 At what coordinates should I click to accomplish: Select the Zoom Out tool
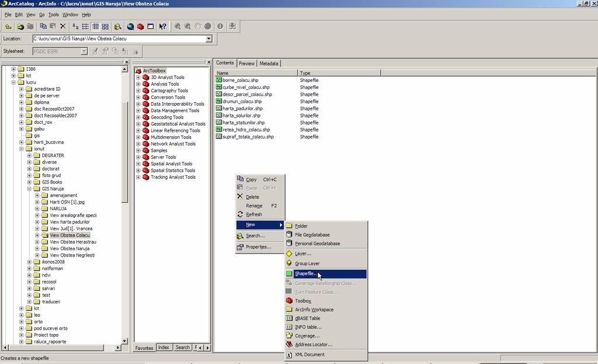pos(188,26)
